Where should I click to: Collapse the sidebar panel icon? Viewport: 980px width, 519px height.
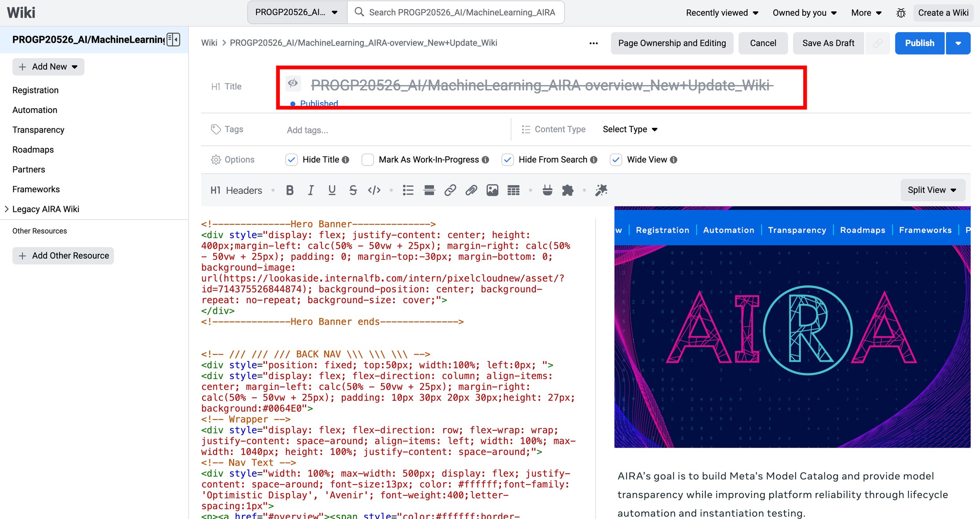(173, 40)
